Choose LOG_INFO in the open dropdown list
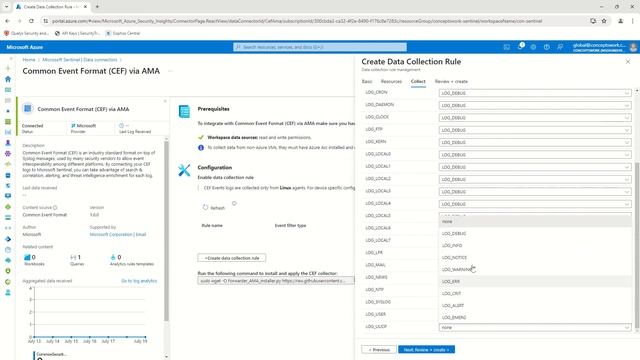 click(x=535, y=246)
